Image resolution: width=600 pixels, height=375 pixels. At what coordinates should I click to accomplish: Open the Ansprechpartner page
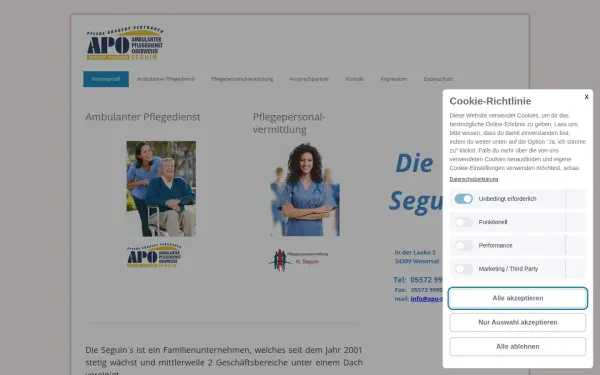(309, 79)
